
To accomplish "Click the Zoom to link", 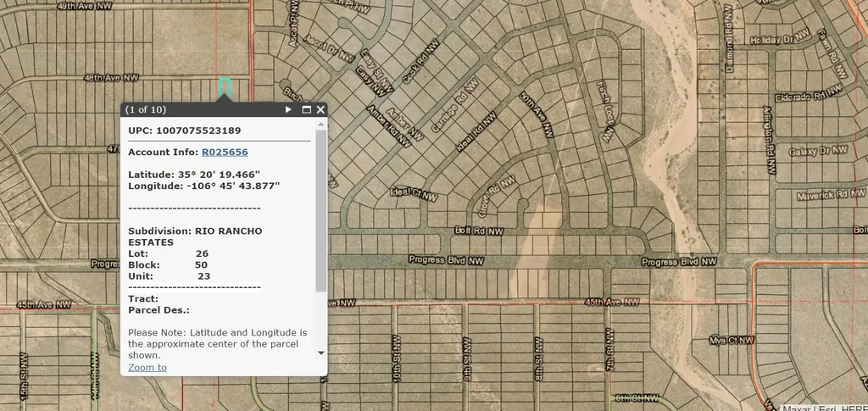I will (x=147, y=367).
